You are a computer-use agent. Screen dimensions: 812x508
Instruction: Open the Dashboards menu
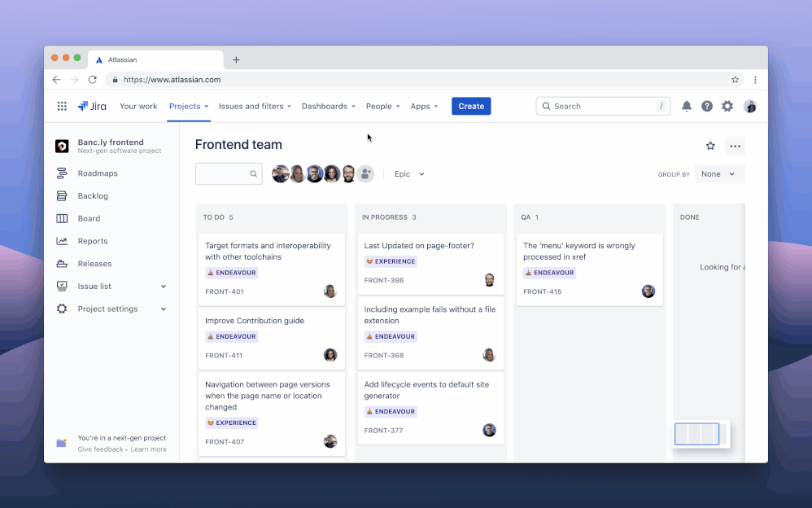coord(328,106)
